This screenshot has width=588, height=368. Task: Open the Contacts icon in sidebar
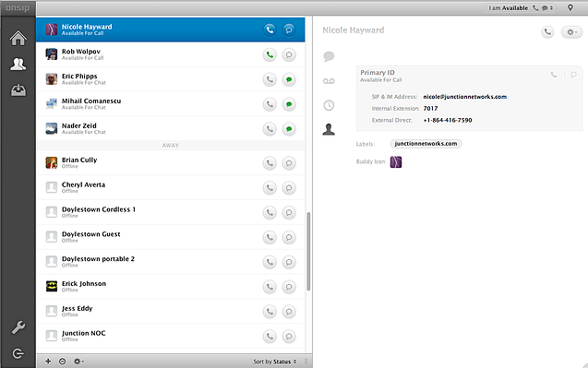click(18, 64)
